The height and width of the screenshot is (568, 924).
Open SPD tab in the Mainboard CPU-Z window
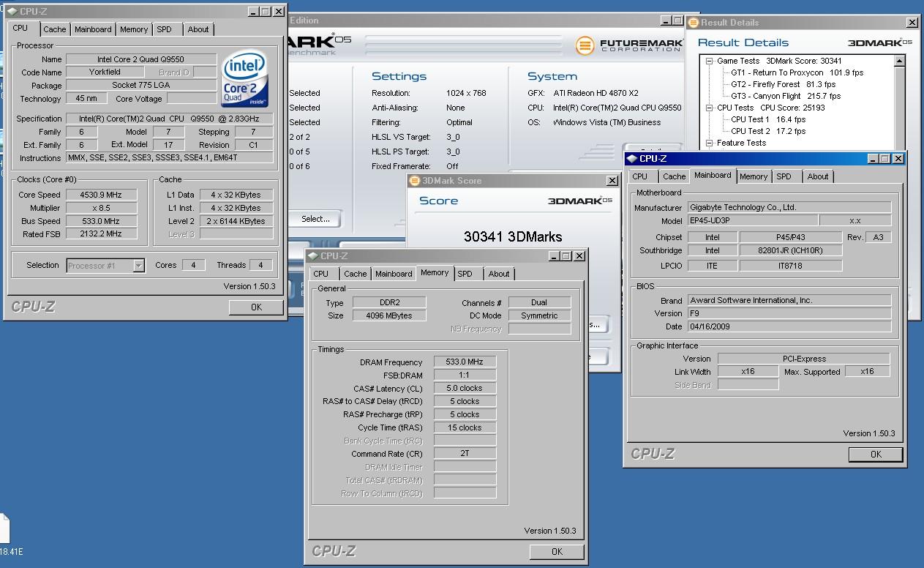point(784,176)
